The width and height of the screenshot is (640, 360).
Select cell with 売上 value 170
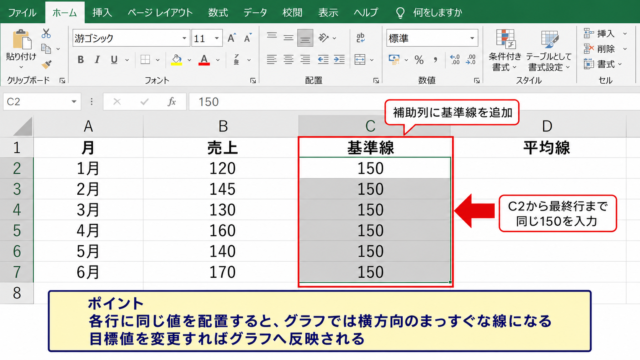click(x=222, y=272)
